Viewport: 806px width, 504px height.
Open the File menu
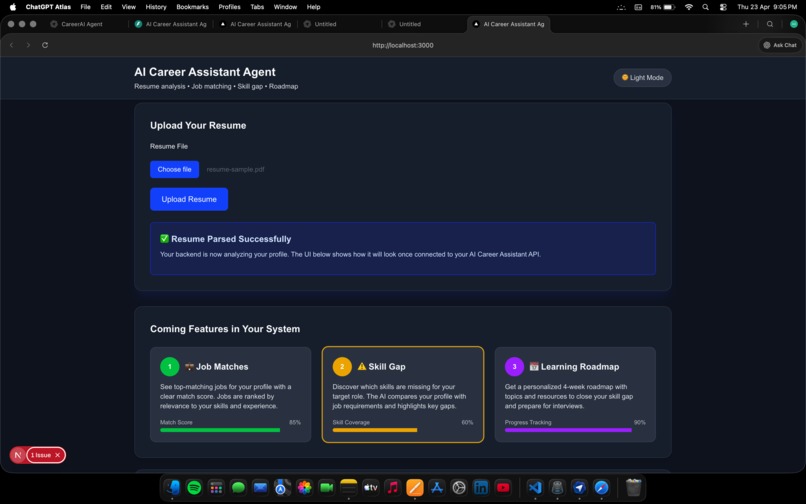point(85,7)
